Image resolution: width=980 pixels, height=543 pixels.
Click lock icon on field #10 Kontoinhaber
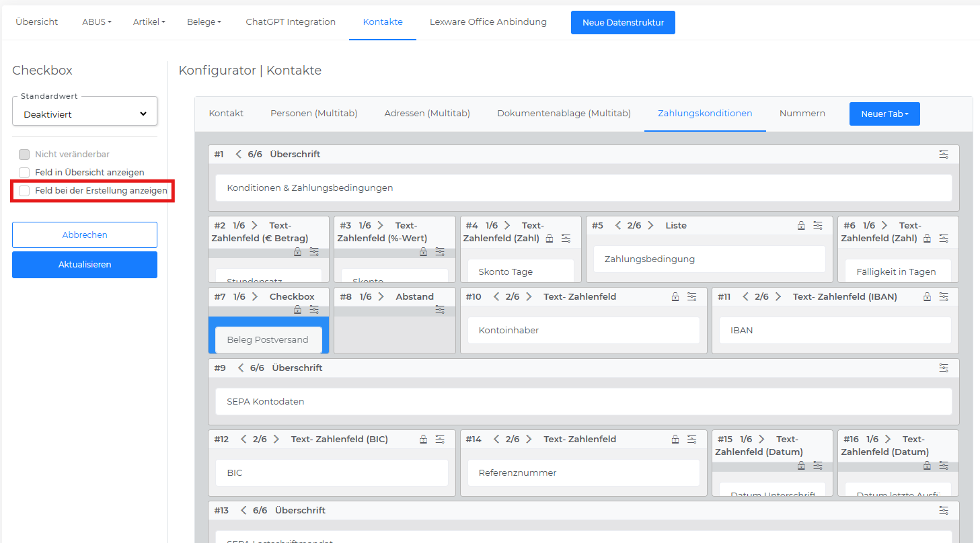pos(675,297)
